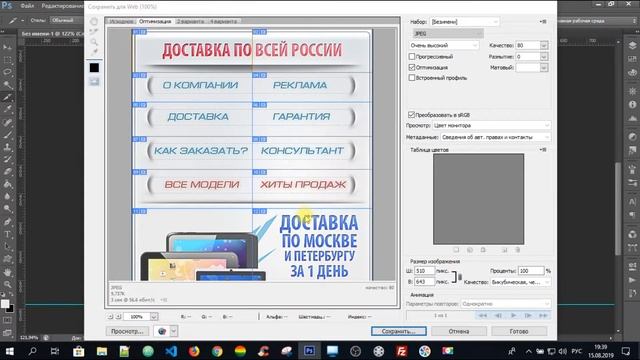Open the Optimize menu beside preset
Viewport: 640px width, 360px height.
pyautogui.click(x=542, y=22)
